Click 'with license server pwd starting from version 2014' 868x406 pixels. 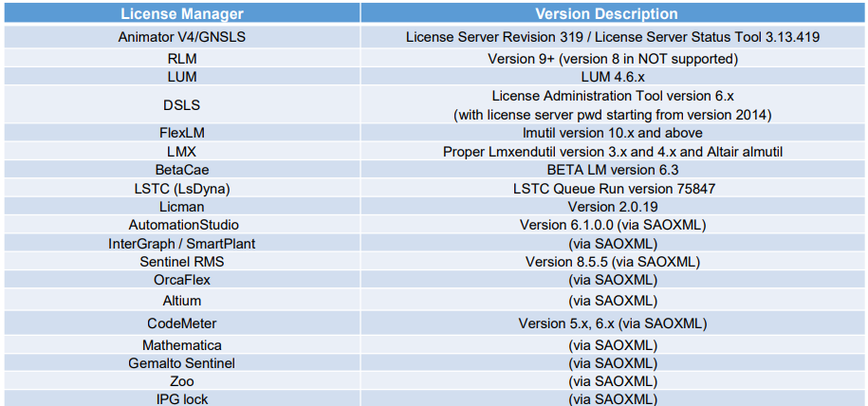[x=613, y=115]
